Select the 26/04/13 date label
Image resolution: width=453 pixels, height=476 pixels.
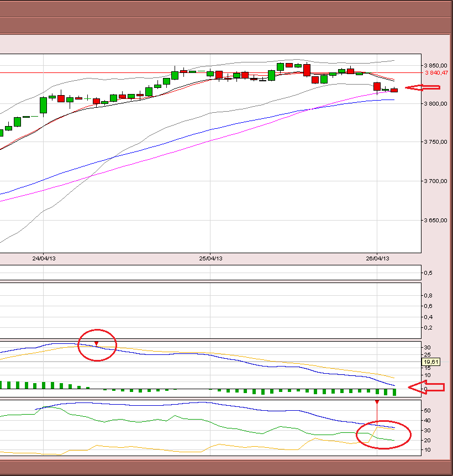click(x=377, y=259)
